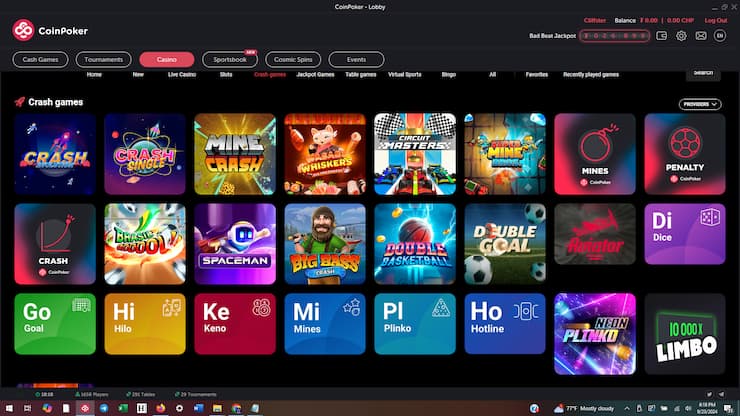The image size is (740, 416).
Task: Open the Favorites games list
Action: coord(537,75)
